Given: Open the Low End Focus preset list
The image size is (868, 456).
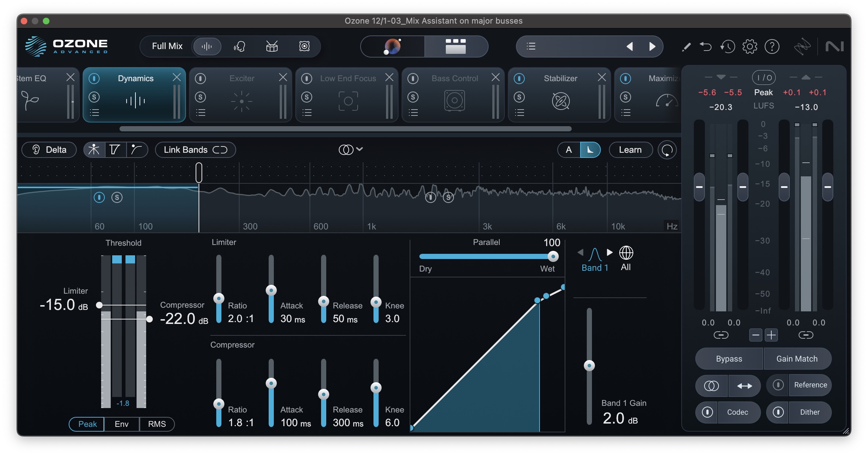Looking at the screenshot, I should click(x=307, y=113).
